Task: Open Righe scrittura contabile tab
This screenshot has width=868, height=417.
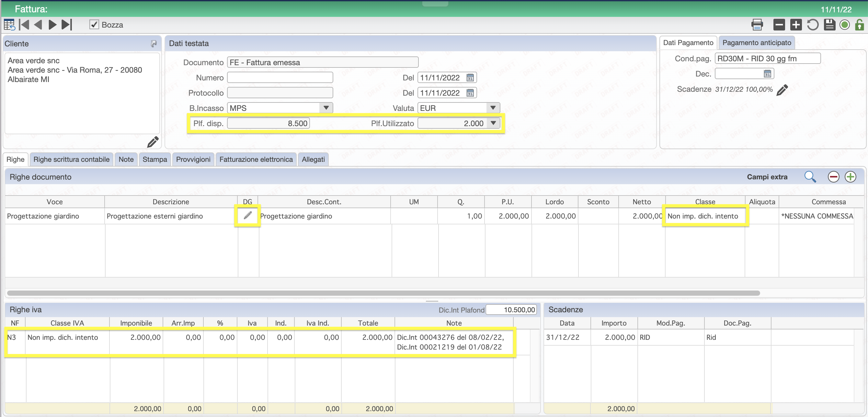Action: pyautogui.click(x=72, y=159)
